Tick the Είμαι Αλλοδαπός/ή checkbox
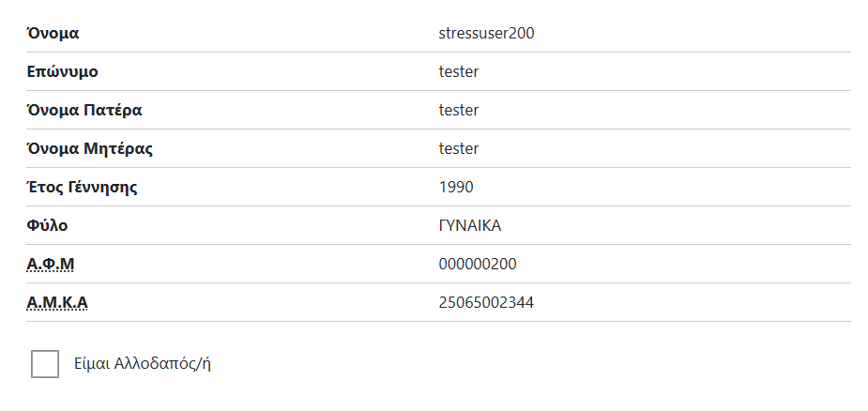Viewport: 868px width, 411px height. (45, 364)
